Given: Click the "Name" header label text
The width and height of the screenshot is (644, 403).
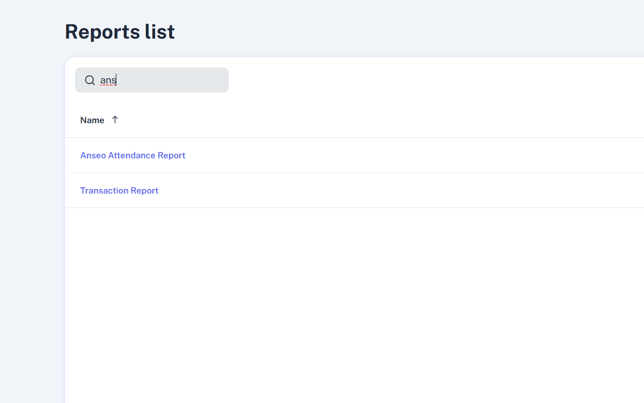Looking at the screenshot, I should 92,120.
